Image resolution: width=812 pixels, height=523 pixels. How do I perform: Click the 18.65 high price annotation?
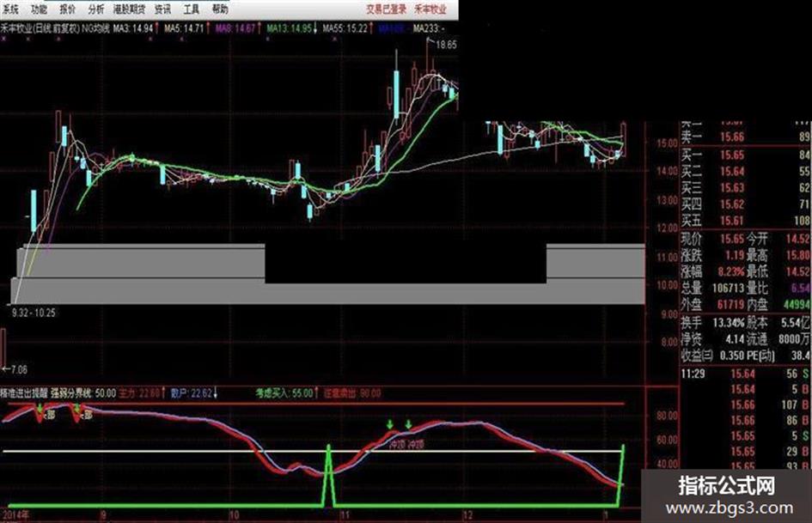[447, 45]
